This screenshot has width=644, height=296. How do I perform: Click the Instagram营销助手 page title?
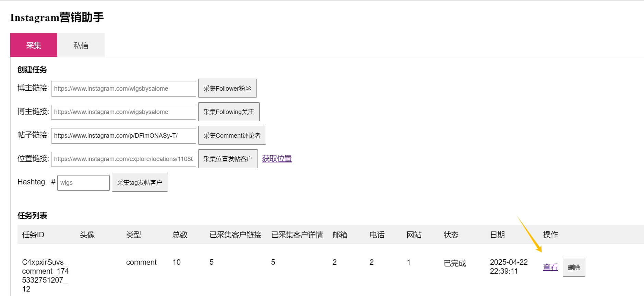[57, 17]
